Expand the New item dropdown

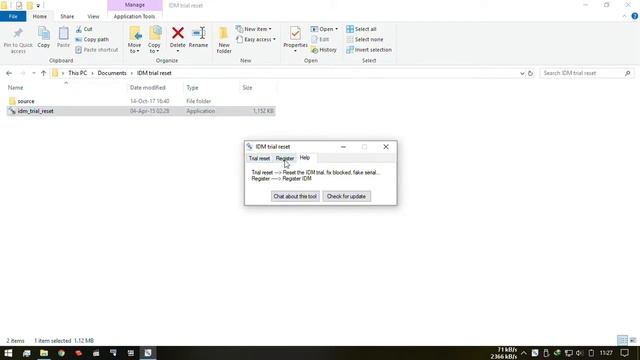[x=254, y=29]
